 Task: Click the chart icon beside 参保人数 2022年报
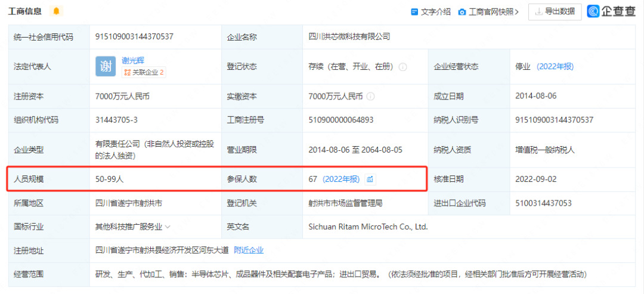pos(370,179)
